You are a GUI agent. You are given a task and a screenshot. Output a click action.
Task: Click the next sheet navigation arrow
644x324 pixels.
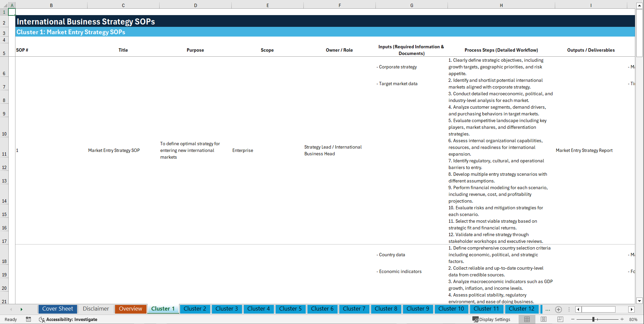21,309
